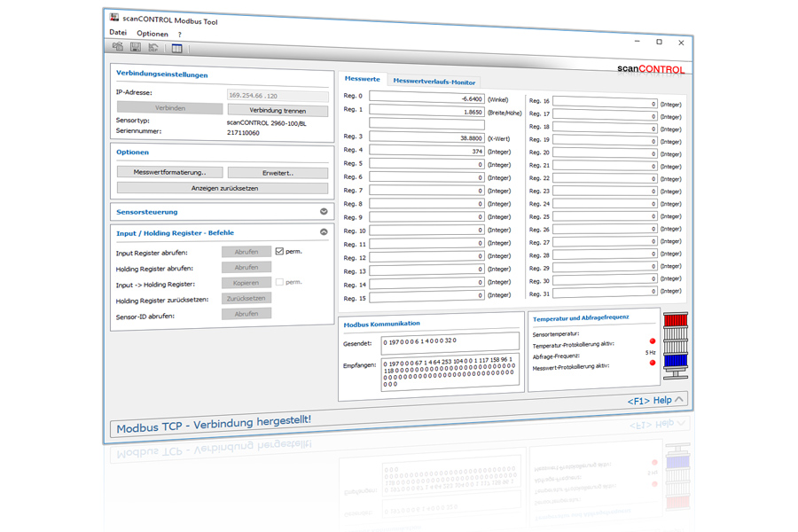The width and height of the screenshot is (798, 532).
Task: Open Messwertformatierung settings
Action: 169,173
